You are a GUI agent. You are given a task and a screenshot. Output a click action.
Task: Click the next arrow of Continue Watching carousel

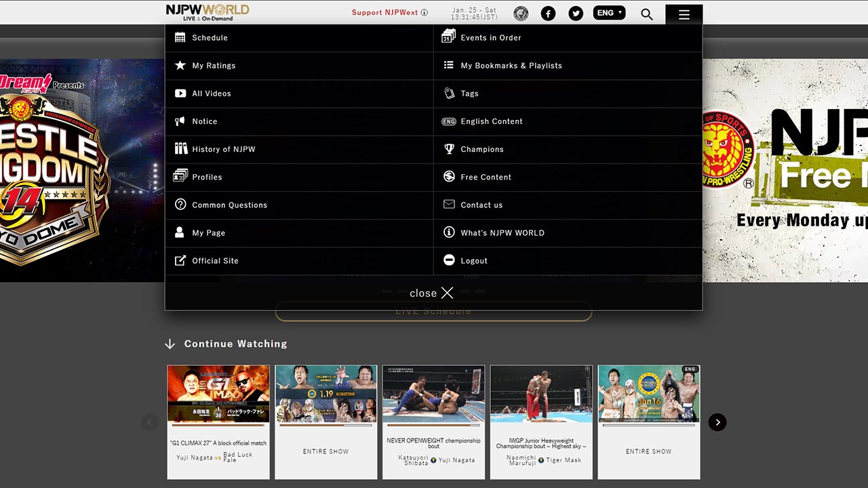(x=717, y=422)
